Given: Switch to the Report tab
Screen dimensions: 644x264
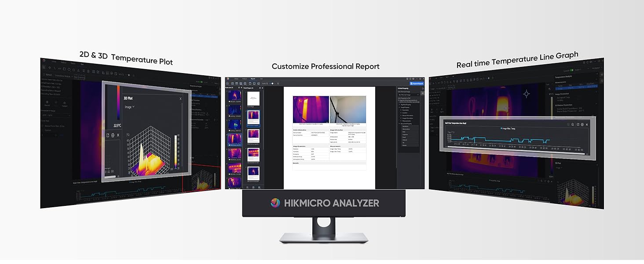Looking at the screenshot, I should [x=253, y=79].
